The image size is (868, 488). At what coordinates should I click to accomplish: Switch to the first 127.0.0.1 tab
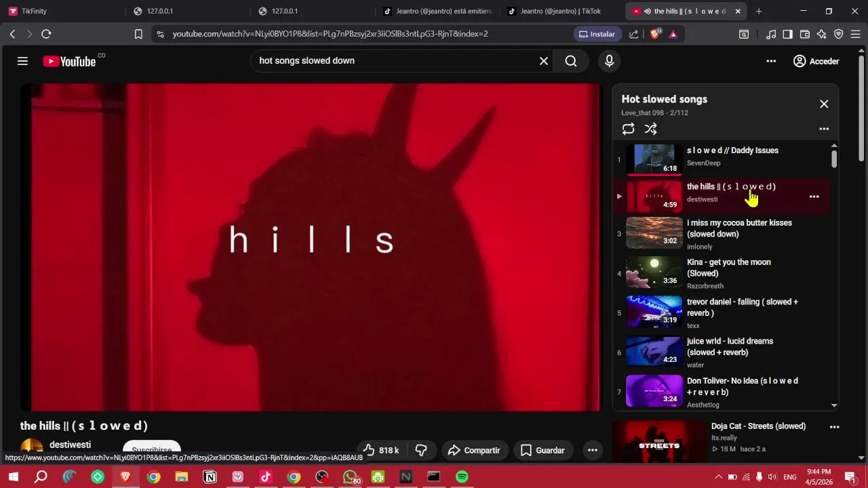[x=188, y=11]
